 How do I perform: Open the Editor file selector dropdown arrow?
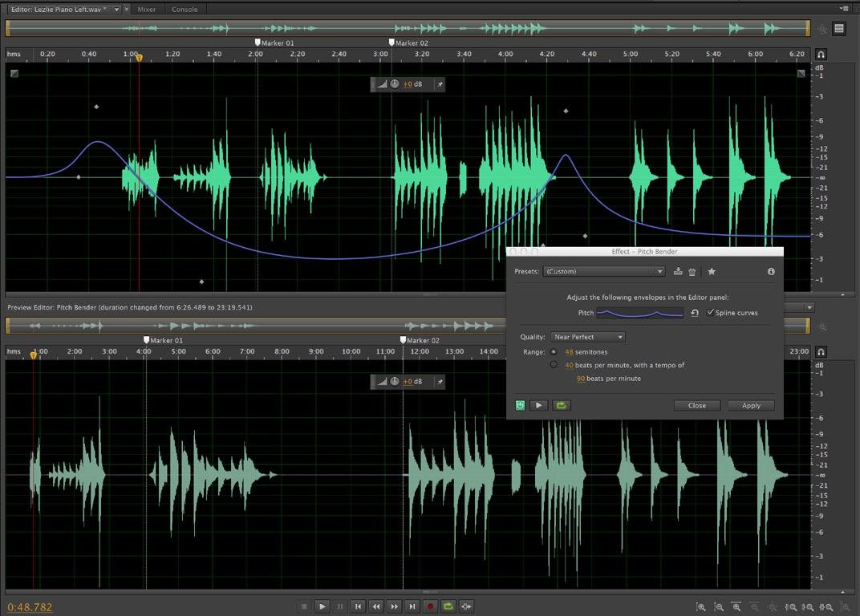116,9
